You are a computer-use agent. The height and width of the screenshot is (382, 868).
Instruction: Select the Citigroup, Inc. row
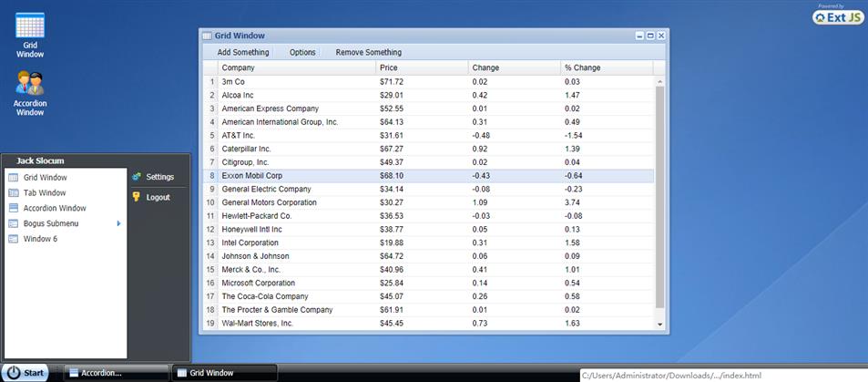click(428, 162)
